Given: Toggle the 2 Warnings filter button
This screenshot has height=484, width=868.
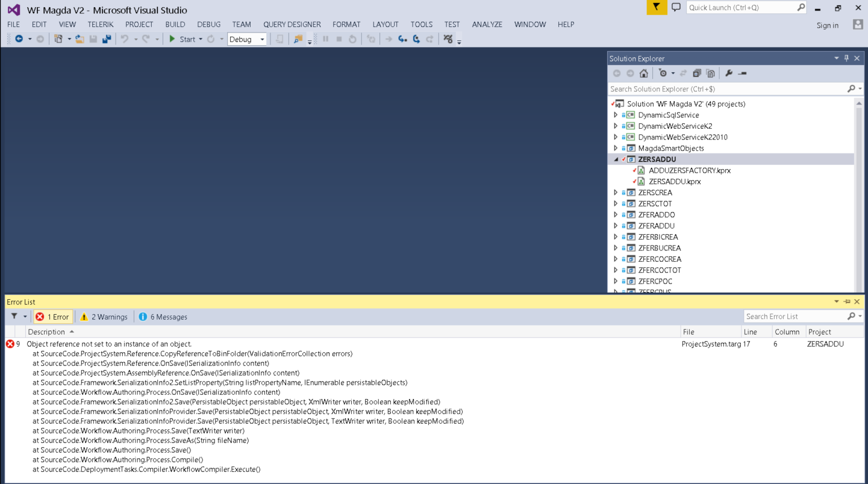Looking at the screenshot, I should [x=104, y=317].
